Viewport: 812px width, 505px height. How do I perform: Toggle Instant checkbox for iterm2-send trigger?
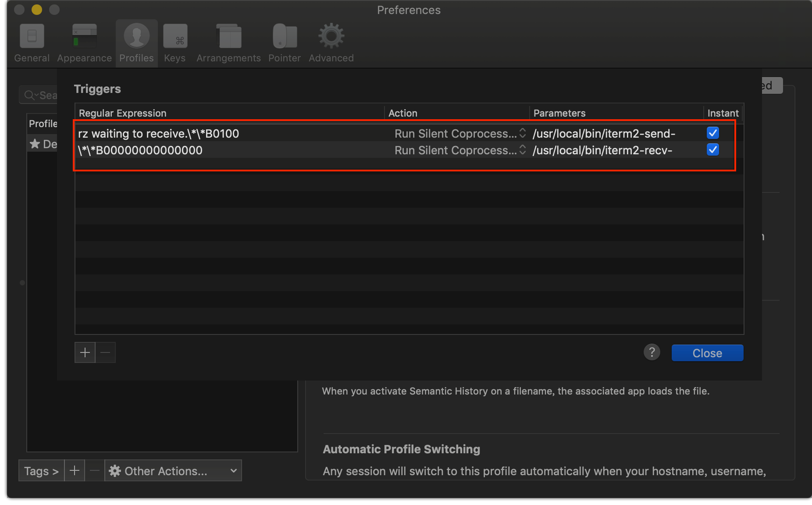pyautogui.click(x=713, y=133)
